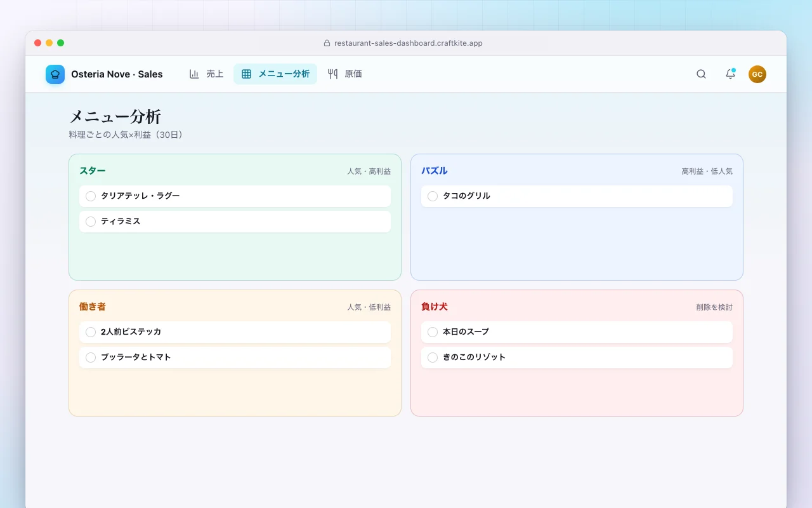Click the 働き者 quadrant heading
This screenshot has height=508, width=812.
click(x=93, y=307)
